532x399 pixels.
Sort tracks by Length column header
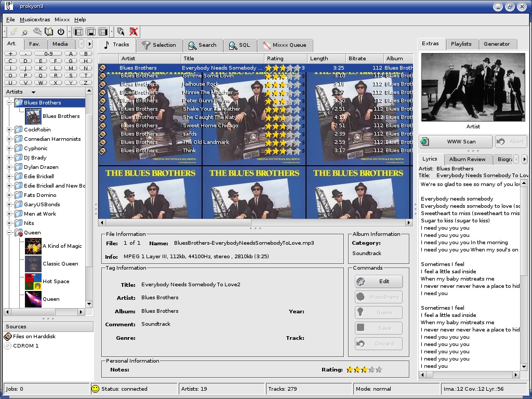point(326,58)
